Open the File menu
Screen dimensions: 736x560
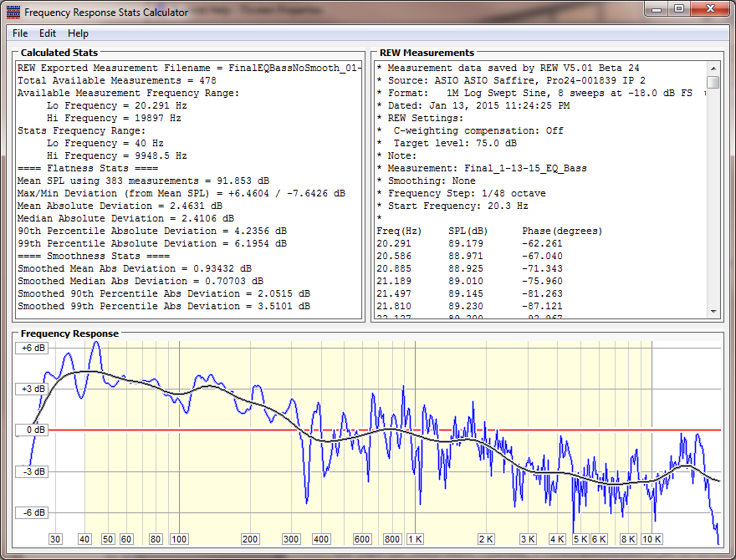tap(20, 33)
